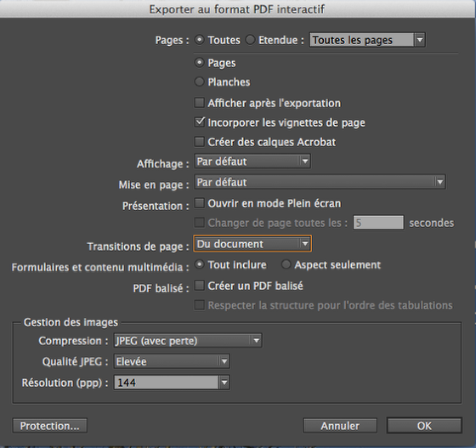Open the Affichage dropdown

(x=252, y=162)
